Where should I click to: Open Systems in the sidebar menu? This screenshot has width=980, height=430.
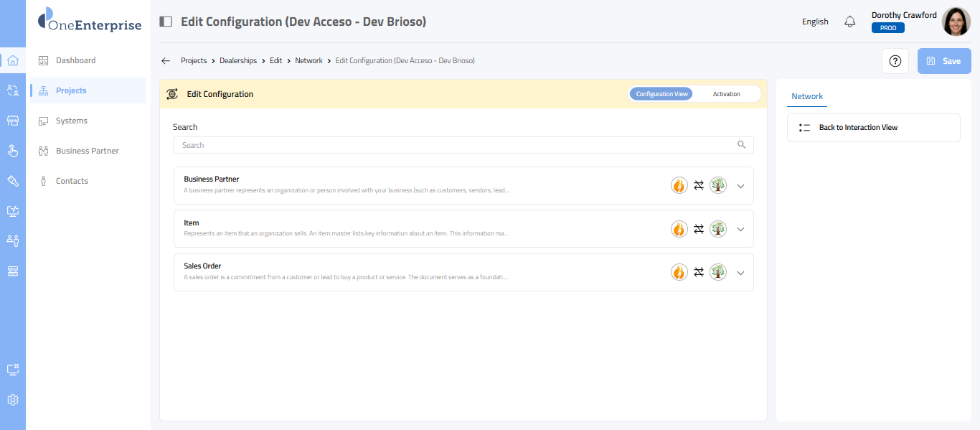[x=72, y=121]
